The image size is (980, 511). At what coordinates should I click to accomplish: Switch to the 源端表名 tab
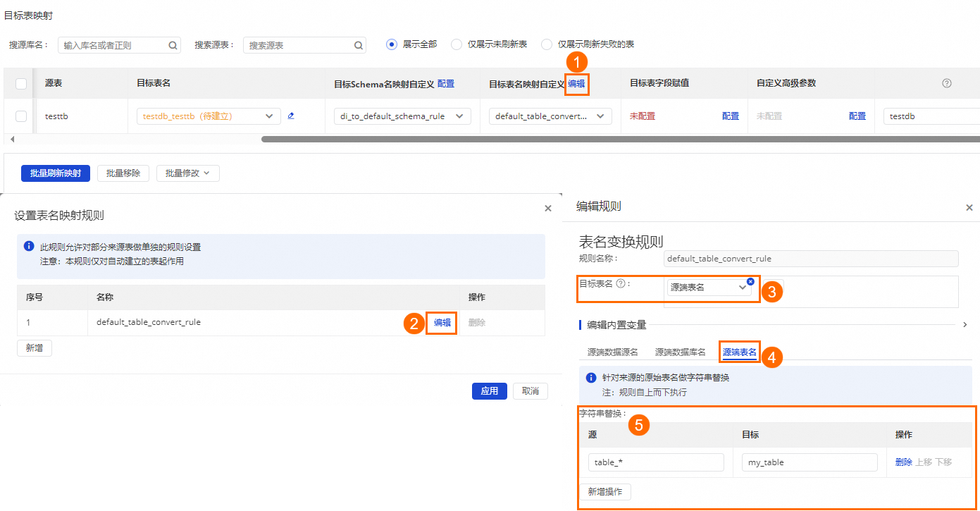click(x=740, y=352)
